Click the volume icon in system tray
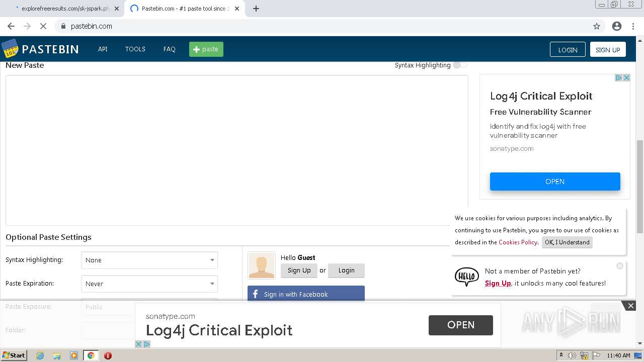Viewport: 644px width, 362px height. point(572,355)
